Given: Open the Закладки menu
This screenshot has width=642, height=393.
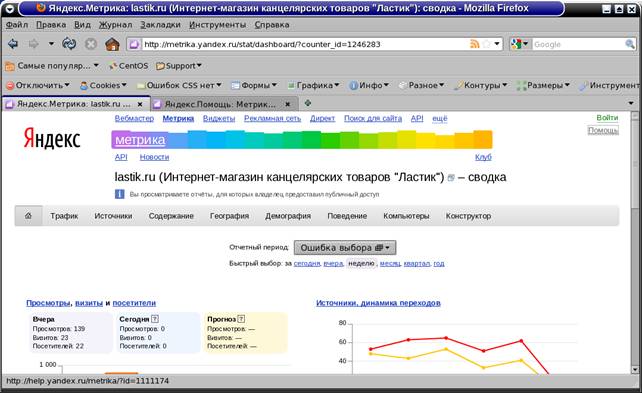Looking at the screenshot, I should click(160, 25).
